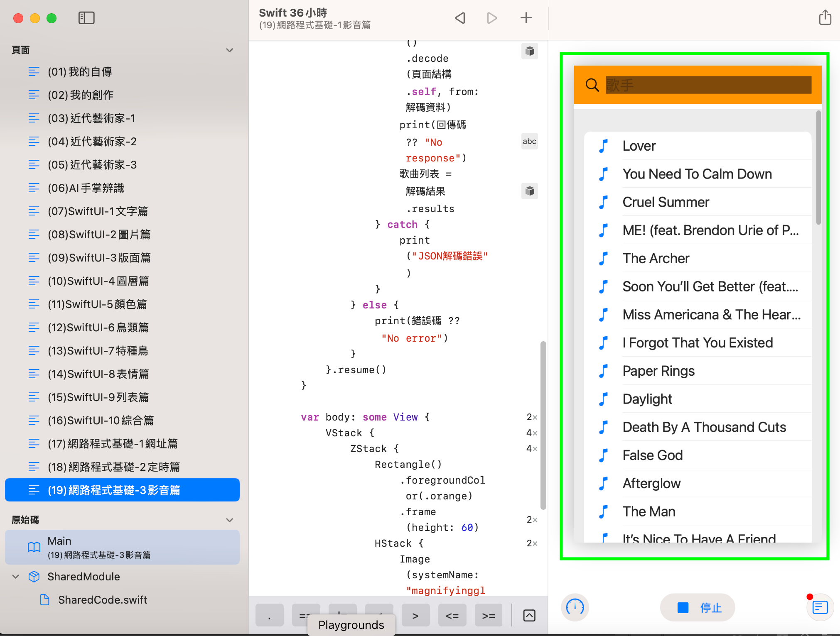Select the SharedCode.swift file
The width and height of the screenshot is (840, 636).
(x=102, y=600)
